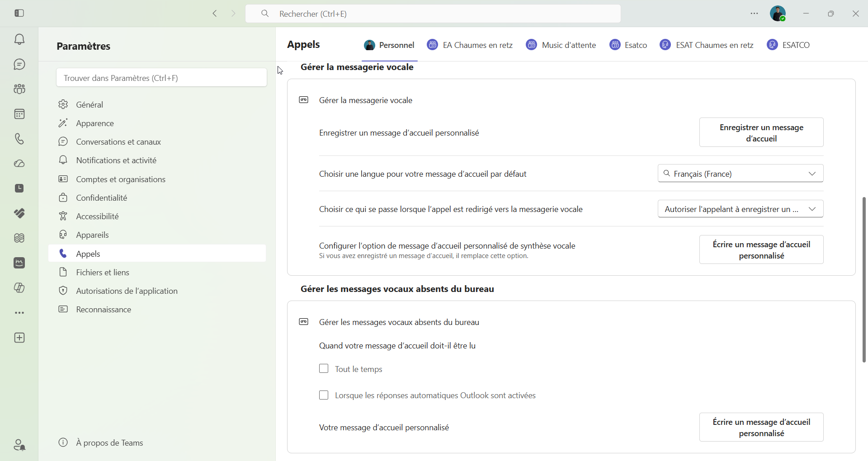Screen dimensions: 868x461
Task: Click the Add apps plus icon
Action: pyautogui.click(x=19, y=338)
